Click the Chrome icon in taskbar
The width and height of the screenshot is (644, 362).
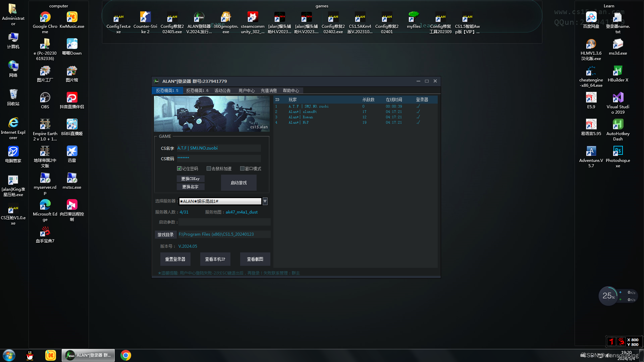[x=126, y=355]
